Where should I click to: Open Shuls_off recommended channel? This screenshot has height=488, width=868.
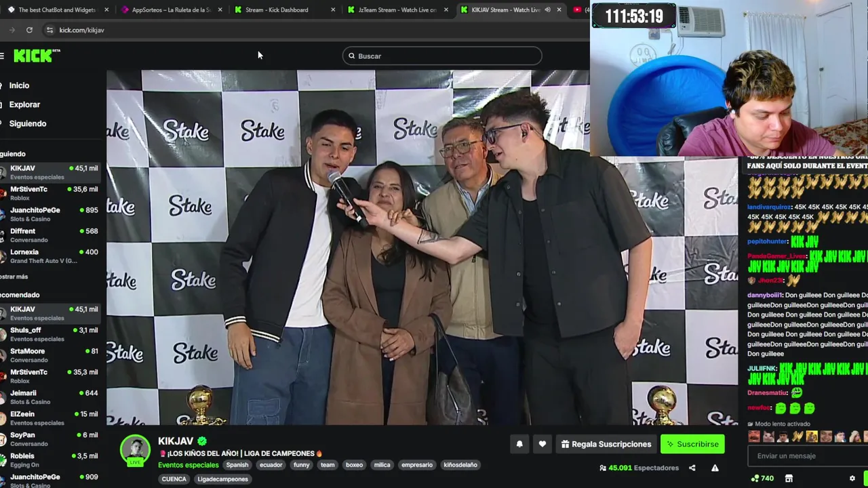tap(51, 334)
